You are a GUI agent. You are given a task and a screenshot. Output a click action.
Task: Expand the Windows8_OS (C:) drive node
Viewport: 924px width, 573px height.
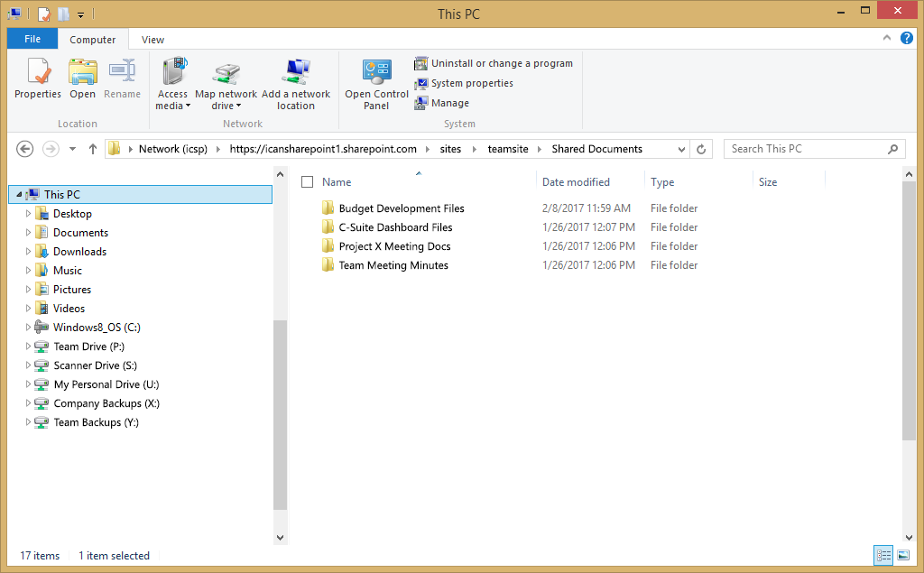27,327
